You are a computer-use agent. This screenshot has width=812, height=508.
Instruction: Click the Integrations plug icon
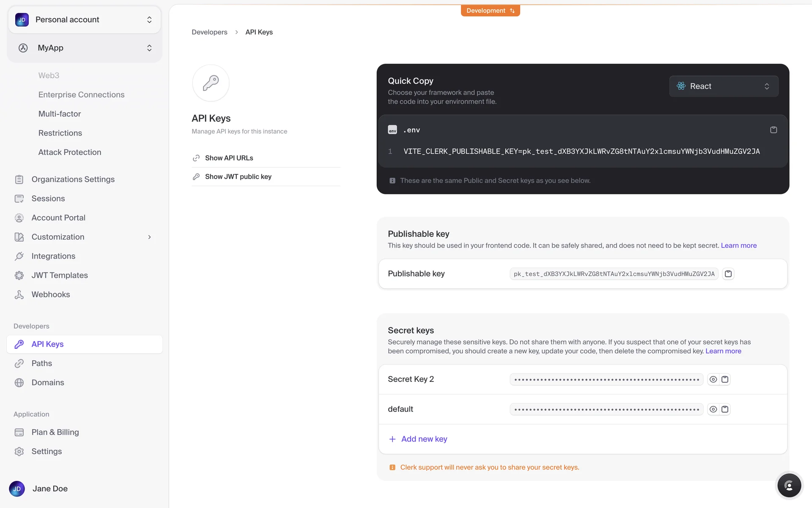point(19,256)
